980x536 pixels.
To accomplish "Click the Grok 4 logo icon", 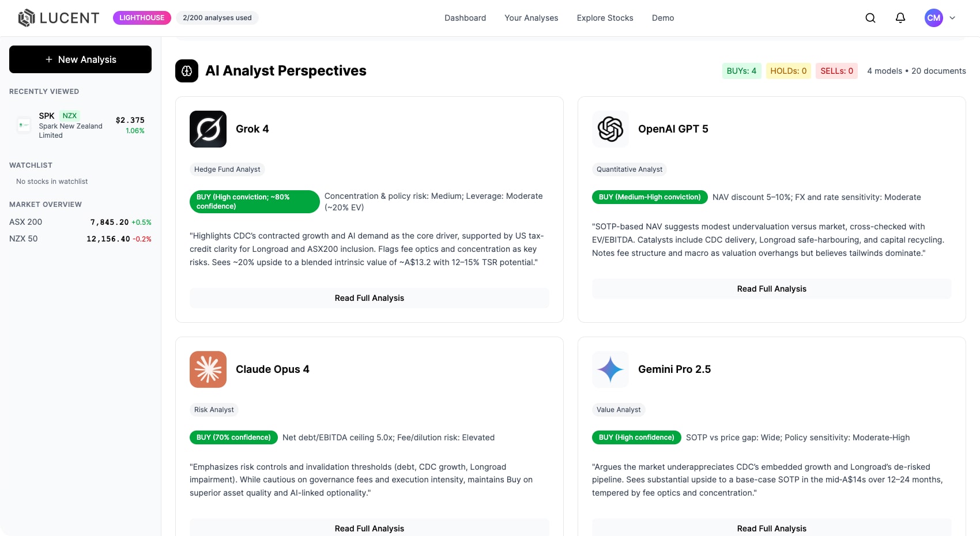I will point(208,129).
